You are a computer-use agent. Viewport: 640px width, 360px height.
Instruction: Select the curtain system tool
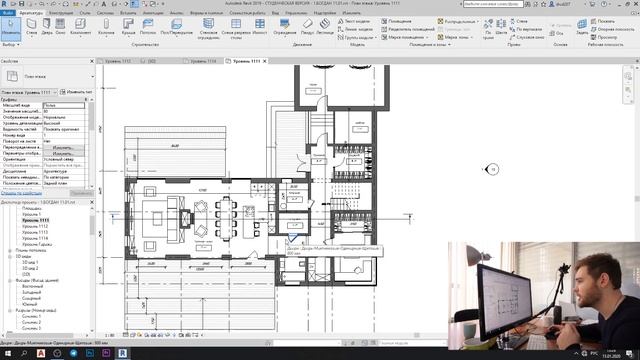pos(208,29)
